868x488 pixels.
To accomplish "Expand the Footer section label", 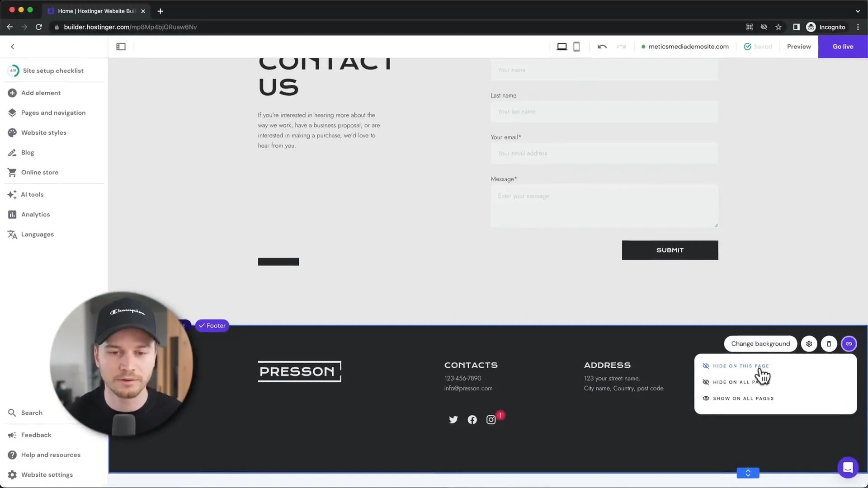I will point(212,325).
